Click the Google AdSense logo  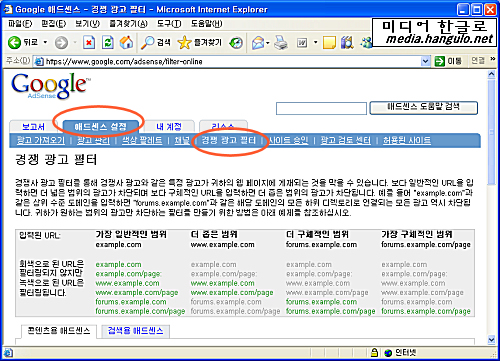tap(51, 86)
